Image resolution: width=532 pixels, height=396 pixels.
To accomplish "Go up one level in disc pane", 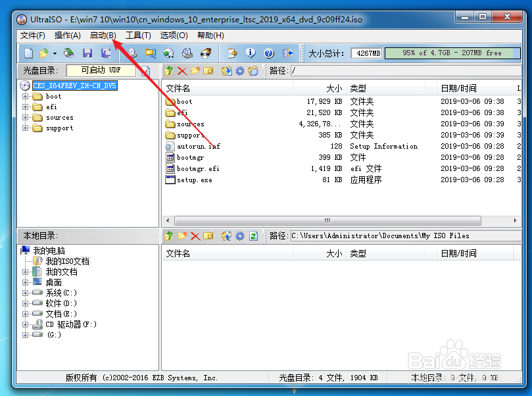I will (168, 71).
